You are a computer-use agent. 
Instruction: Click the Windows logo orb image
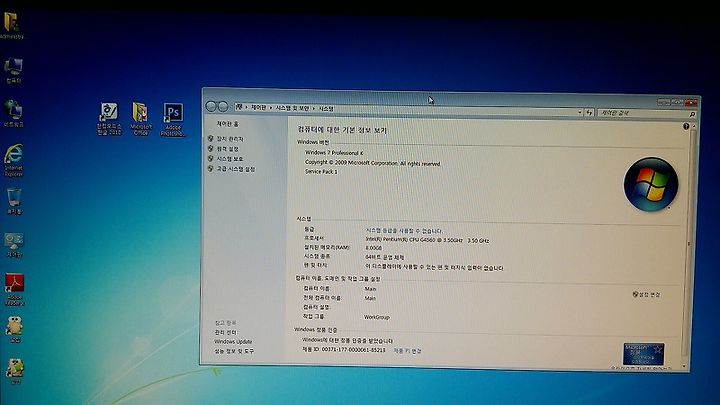651,184
